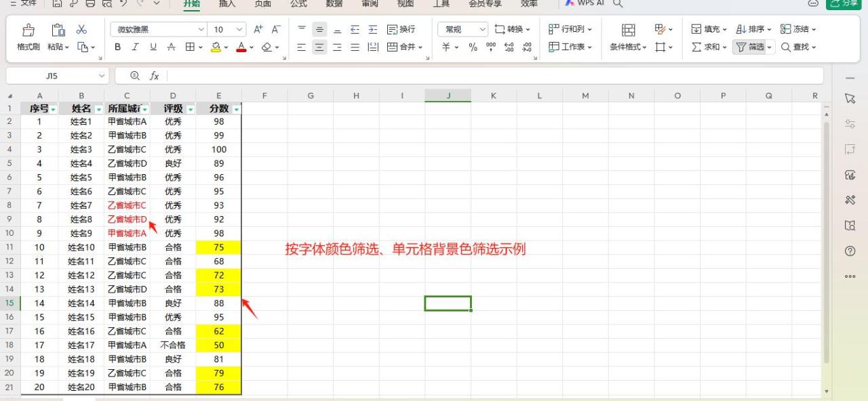Viewport: 868px width, 401px height.
Task: Switch to the Data (数据) tab
Action: [334, 3]
